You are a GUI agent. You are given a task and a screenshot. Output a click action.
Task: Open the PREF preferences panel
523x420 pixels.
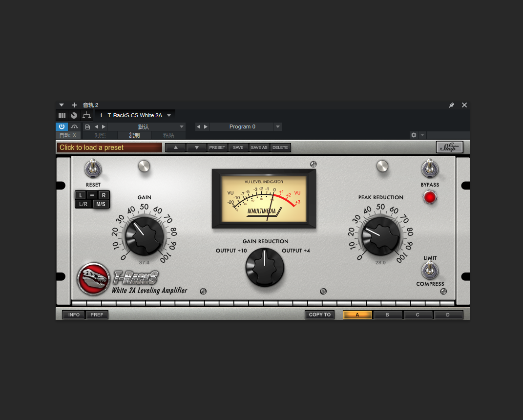click(97, 315)
